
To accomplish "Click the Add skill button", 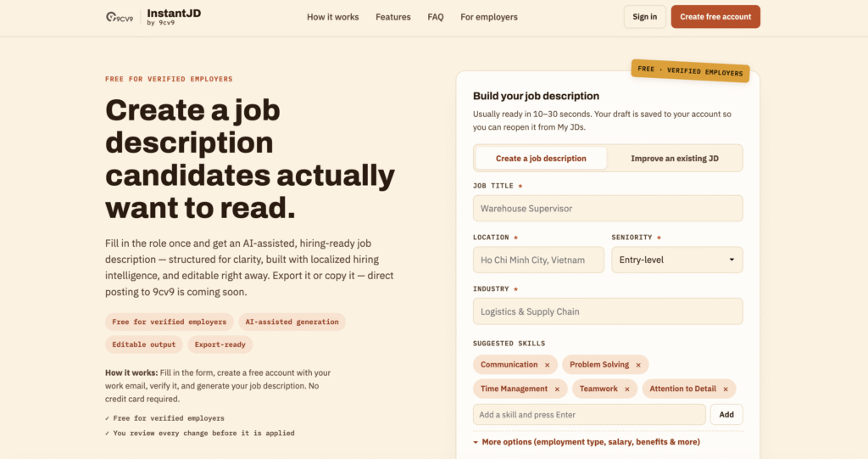I will point(726,415).
